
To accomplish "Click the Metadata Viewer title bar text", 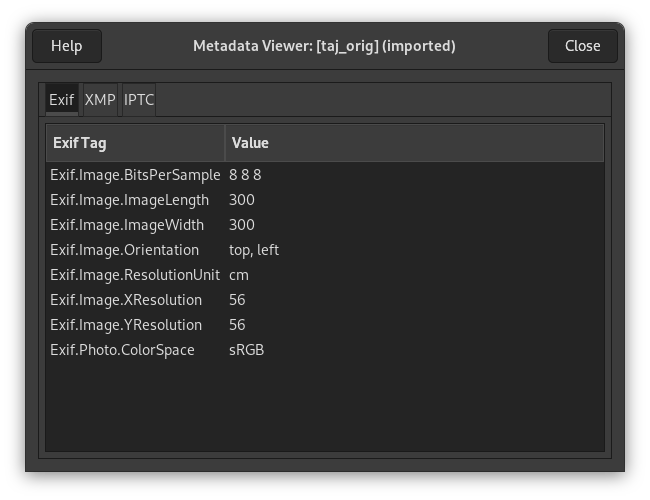I will (x=324, y=46).
